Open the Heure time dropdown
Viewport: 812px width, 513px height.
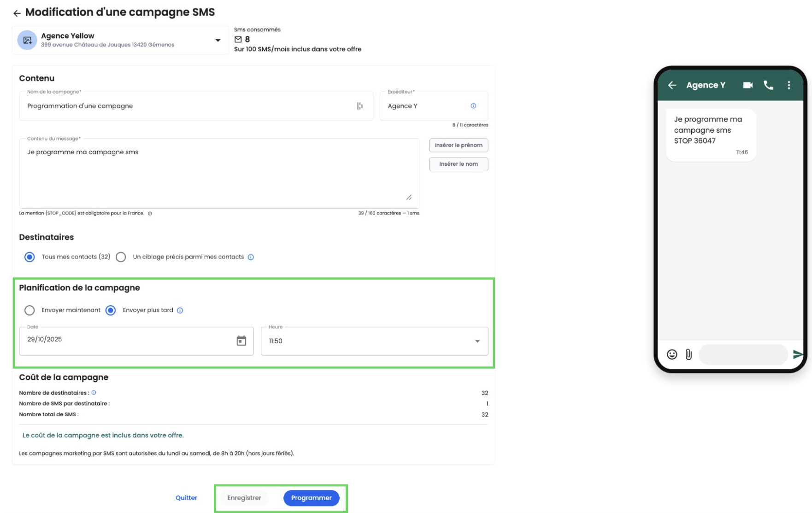[x=477, y=341]
